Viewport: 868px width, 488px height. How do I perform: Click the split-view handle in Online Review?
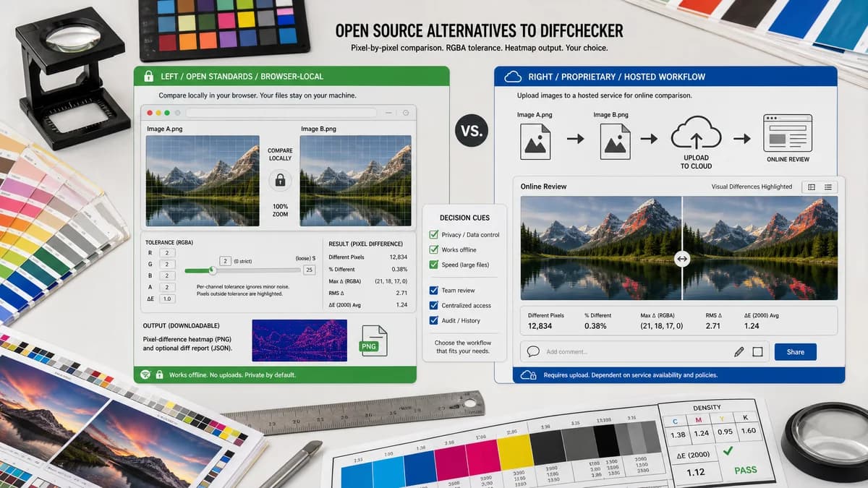682,259
